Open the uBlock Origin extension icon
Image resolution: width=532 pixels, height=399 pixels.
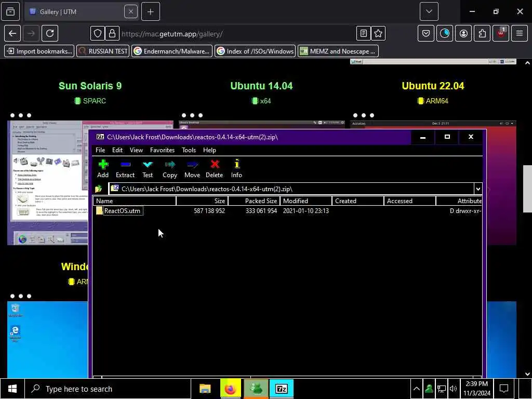point(501,33)
